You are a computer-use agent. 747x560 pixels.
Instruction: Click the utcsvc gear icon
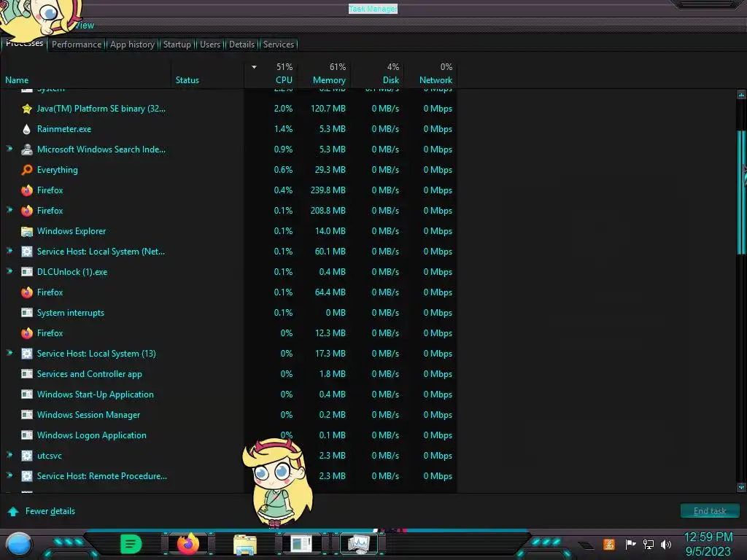tap(27, 456)
